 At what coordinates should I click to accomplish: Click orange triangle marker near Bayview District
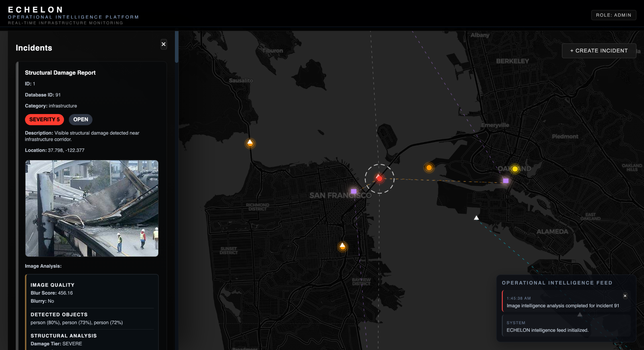343,247
